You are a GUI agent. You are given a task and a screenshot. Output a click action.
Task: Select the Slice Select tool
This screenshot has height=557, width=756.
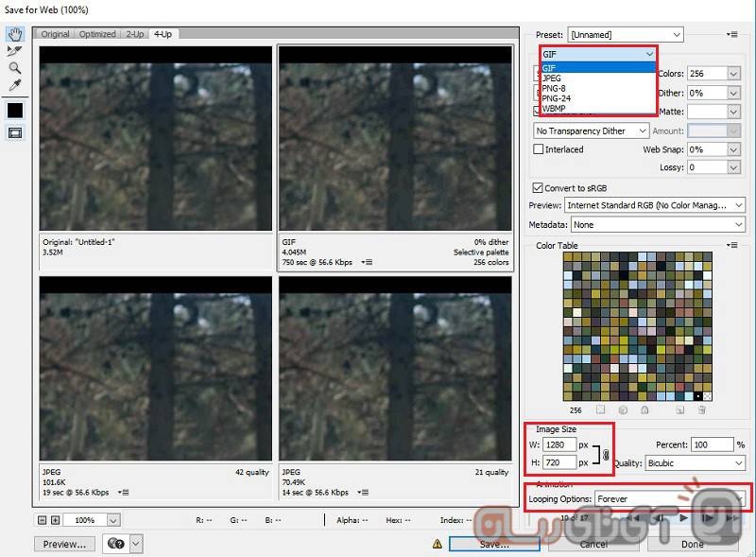tap(15, 51)
